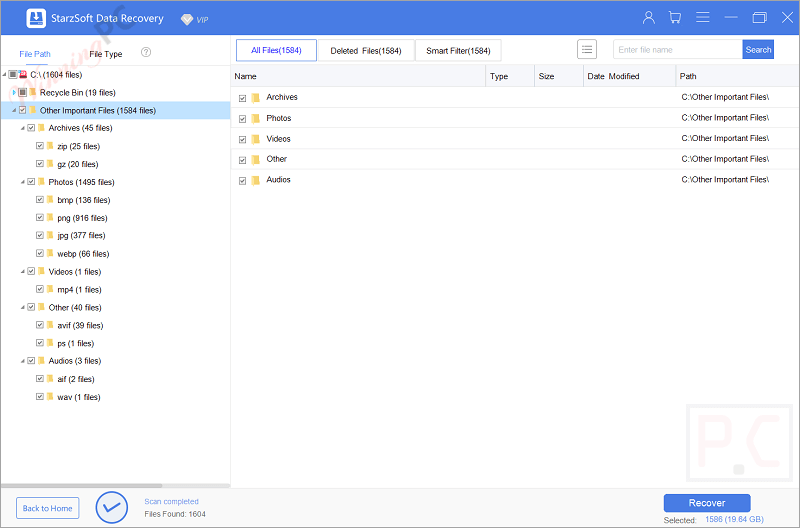Toggle the jpg (377 files) checkbox
Image resolution: width=800 pixels, height=528 pixels.
pyautogui.click(x=40, y=235)
